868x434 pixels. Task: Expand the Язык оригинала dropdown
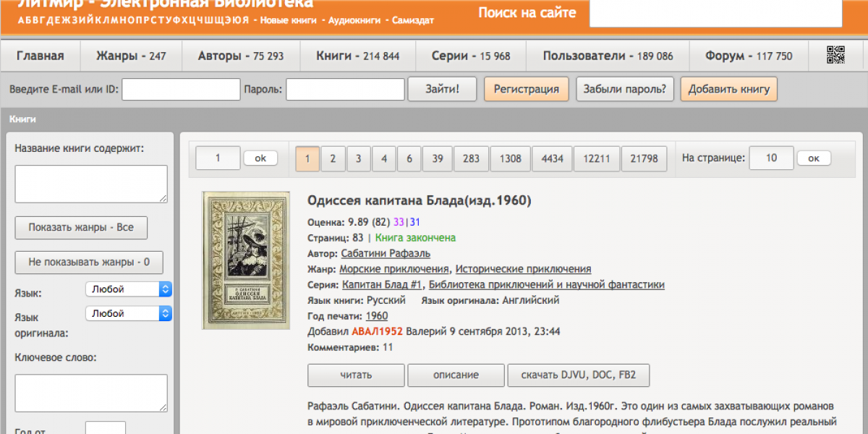coord(129,314)
